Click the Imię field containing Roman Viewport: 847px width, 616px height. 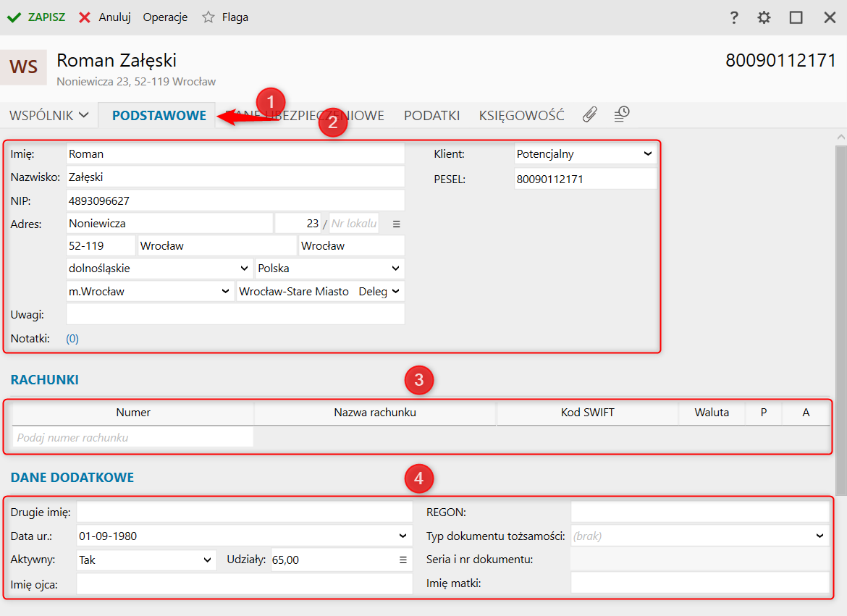click(x=235, y=154)
